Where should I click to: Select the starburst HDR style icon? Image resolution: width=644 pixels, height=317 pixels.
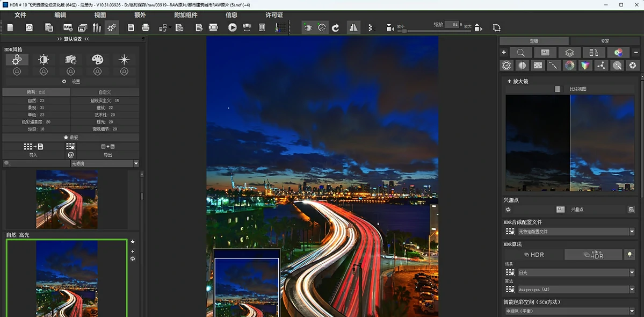[x=124, y=60]
